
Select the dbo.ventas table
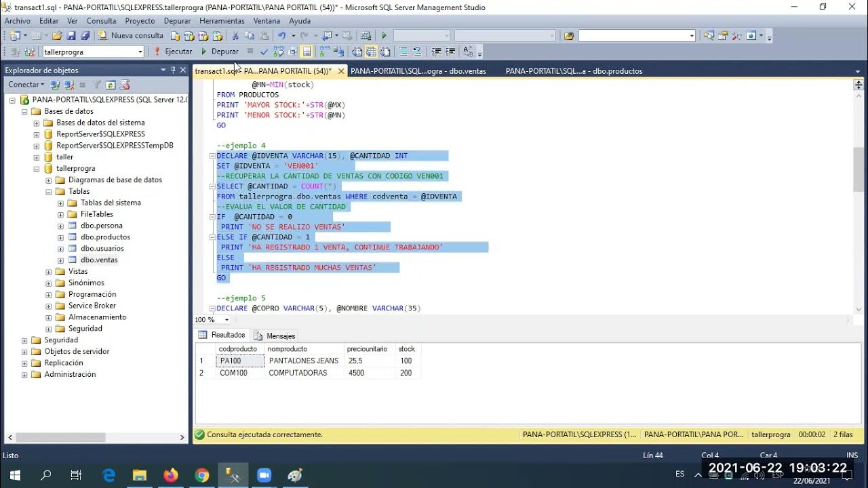coord(99,260)
